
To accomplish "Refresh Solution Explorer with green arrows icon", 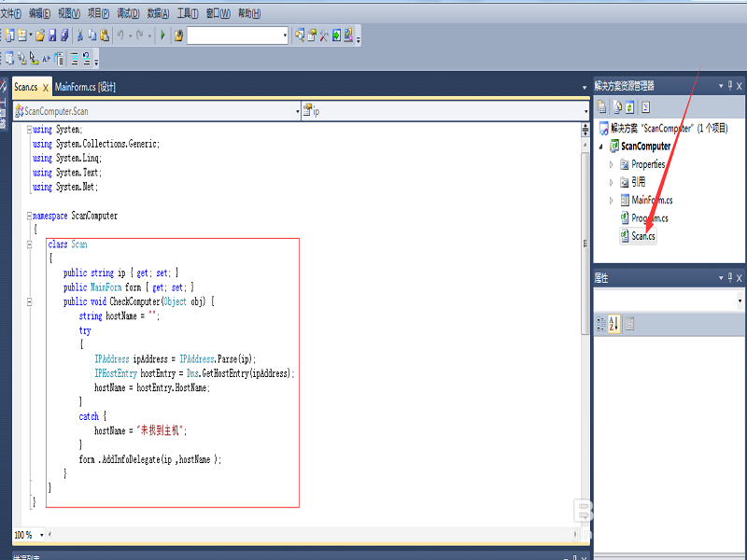I will click(629, 107).
